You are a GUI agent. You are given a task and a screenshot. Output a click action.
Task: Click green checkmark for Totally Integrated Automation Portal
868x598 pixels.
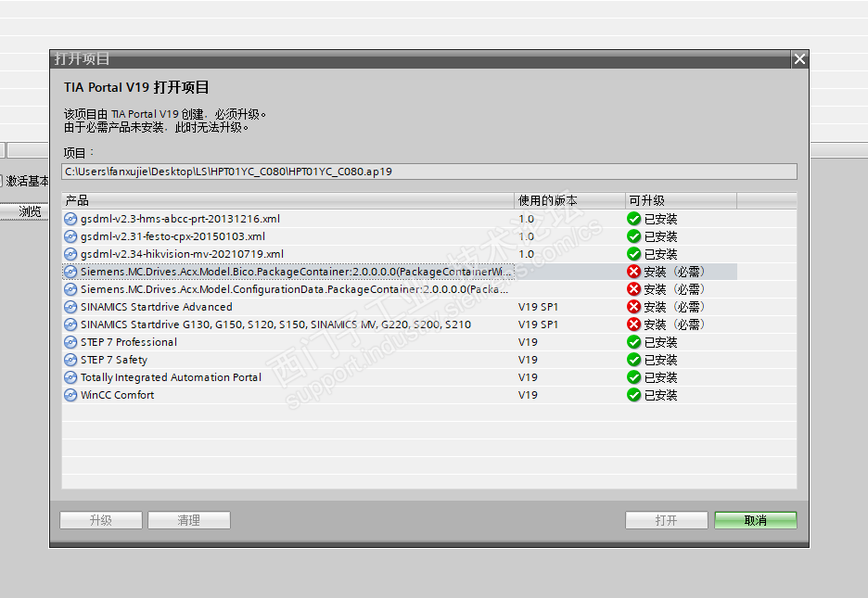(633, 378)
